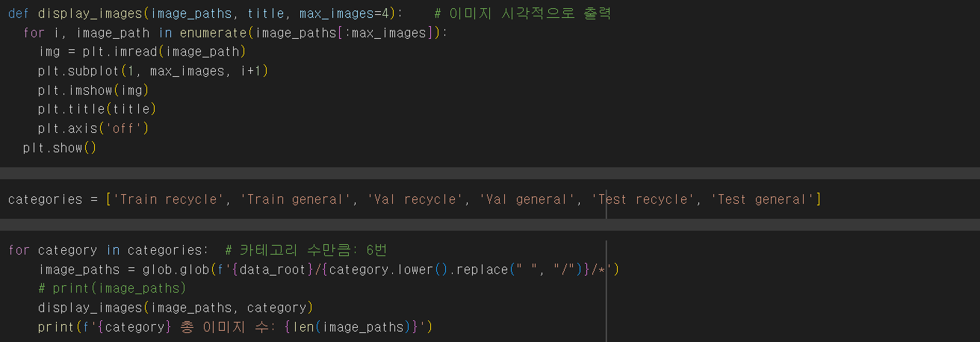The width and height of the screenshot is (980, 342).
Task: Click the 'Val recycle' string
Action: tap(415, 199)
